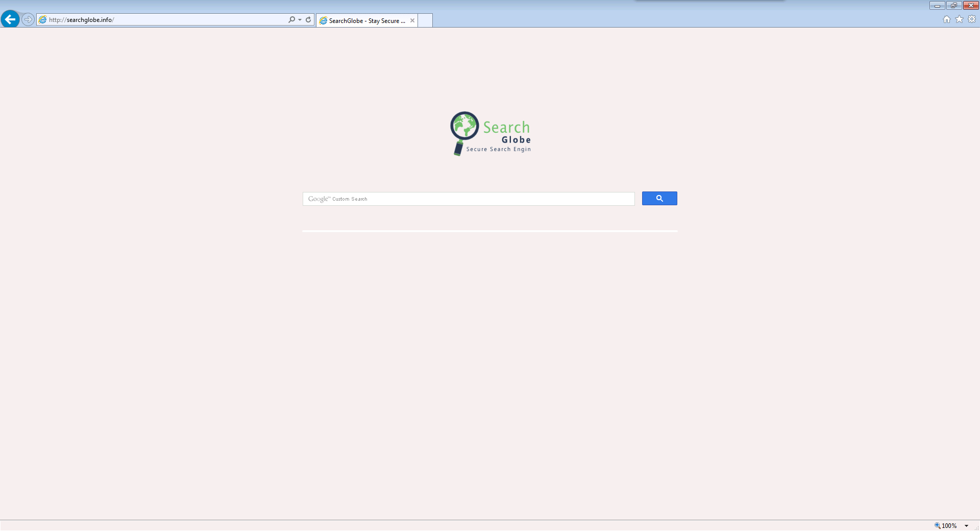Click into the Google Custom Search field
This screenshot has height=531, width=980.
point(469,199)
